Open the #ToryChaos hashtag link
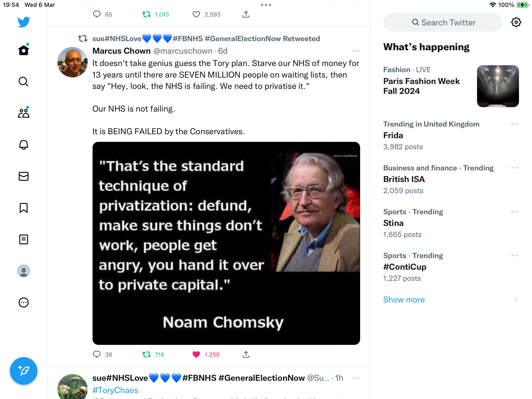 pyautogui.click(x=115, y=390)
